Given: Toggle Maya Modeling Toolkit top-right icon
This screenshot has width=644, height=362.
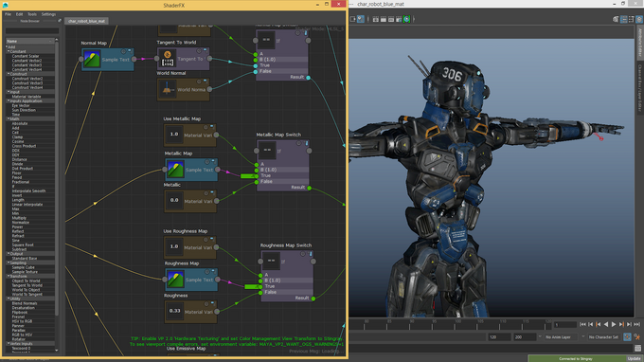Looking at the screenshot, I should tap(616, 19).
